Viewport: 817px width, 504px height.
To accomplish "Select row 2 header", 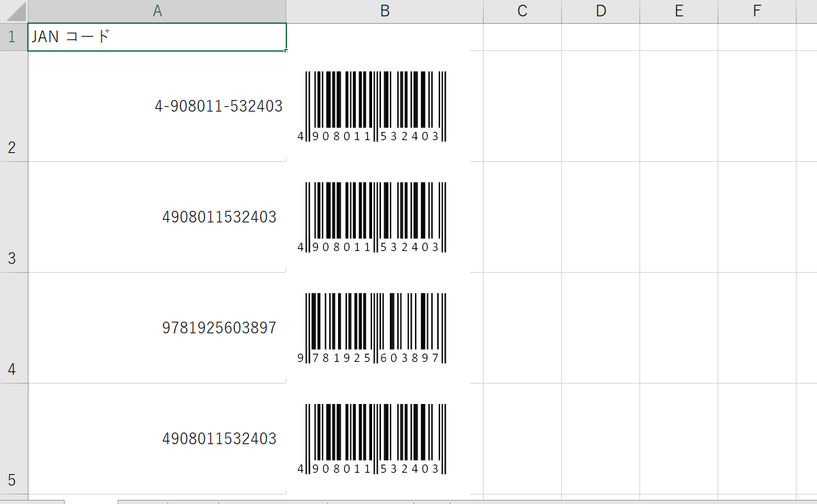I will coord(14,106).
